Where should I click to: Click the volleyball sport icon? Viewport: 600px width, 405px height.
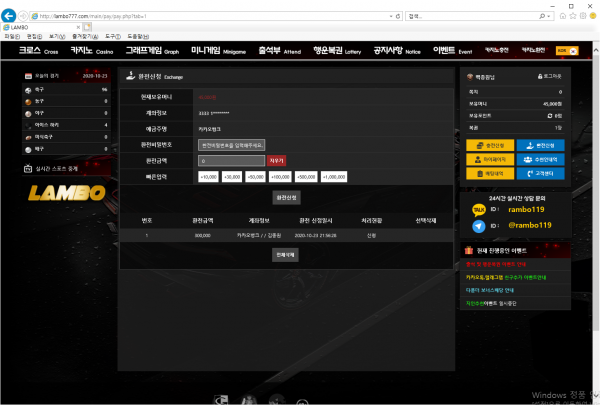(x=28, y=150)
